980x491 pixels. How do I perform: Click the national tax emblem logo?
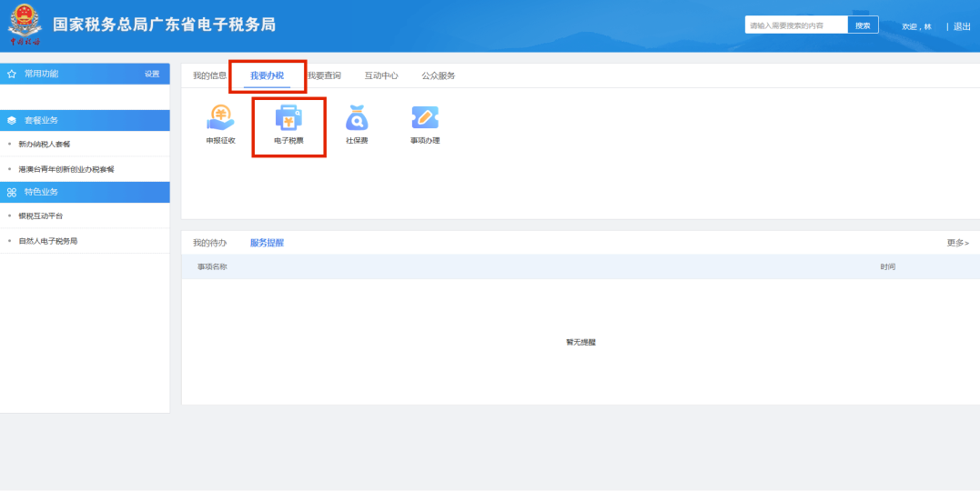pos(25,25)
